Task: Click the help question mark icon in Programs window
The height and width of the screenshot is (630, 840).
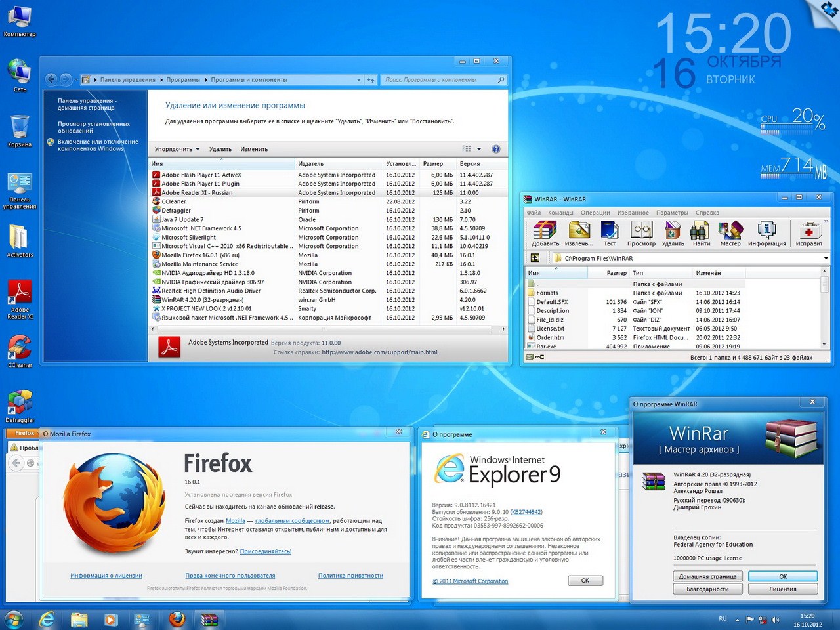Action: 496,149
